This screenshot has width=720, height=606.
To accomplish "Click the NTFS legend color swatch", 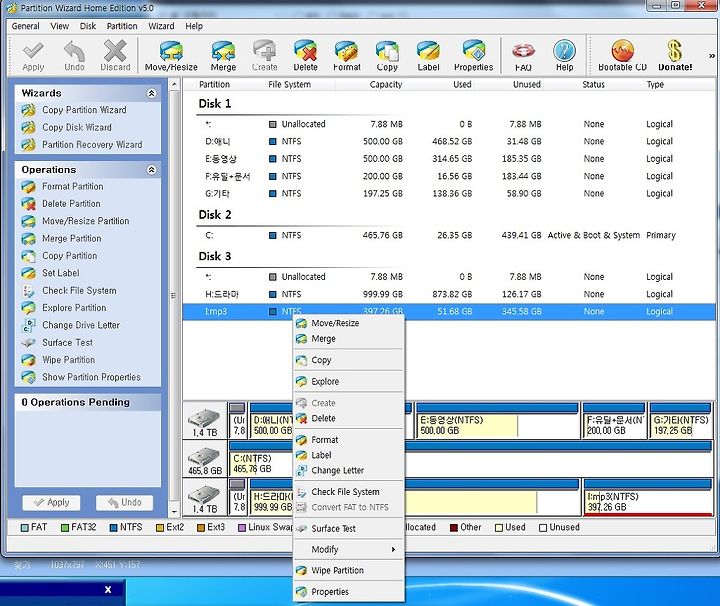I will [113, 528].
